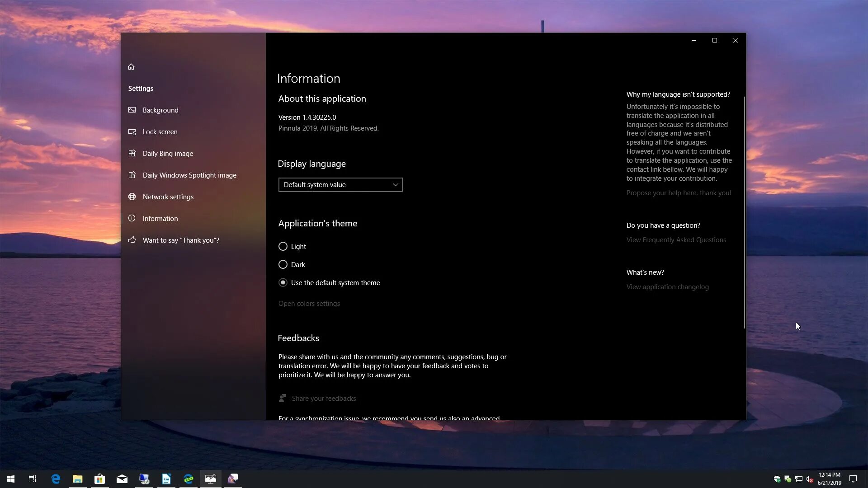Choose Use the default system theme
The height and width of the screenshot is (488, 868).
[283, 282]
